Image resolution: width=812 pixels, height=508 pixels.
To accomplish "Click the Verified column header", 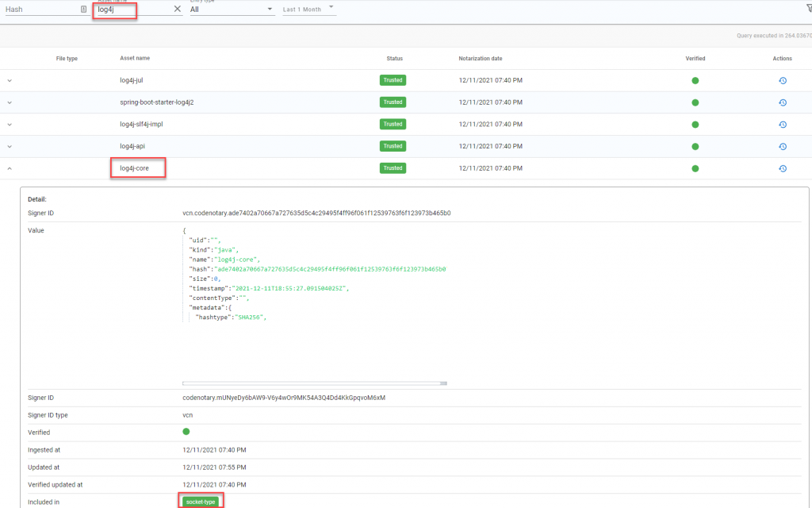I will click(695, 59).
